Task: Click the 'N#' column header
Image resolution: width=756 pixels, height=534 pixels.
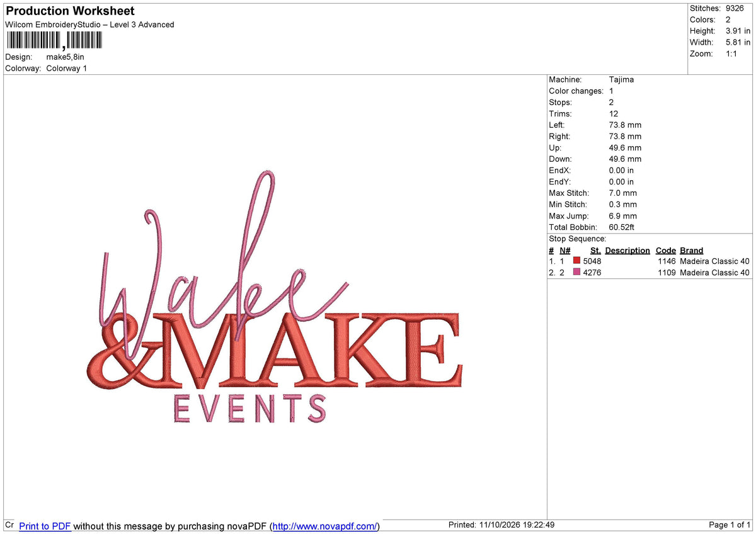Action: [x=565, y=251]
